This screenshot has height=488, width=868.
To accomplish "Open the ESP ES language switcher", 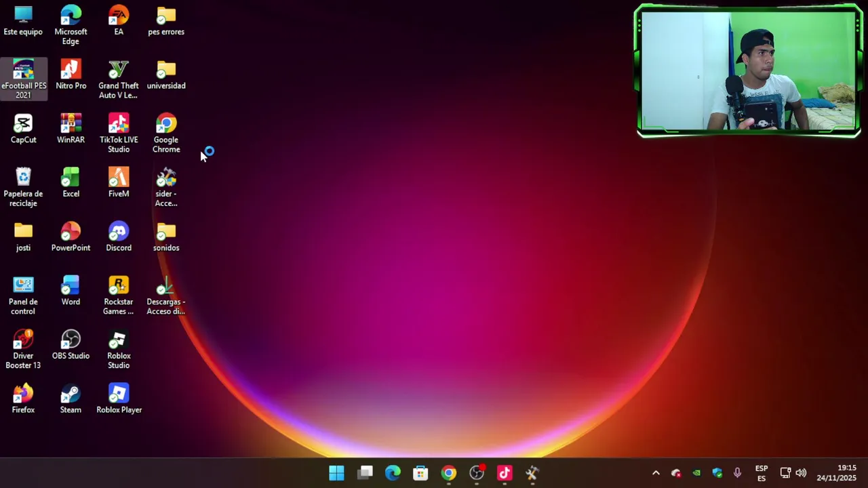I will (762, 473).
